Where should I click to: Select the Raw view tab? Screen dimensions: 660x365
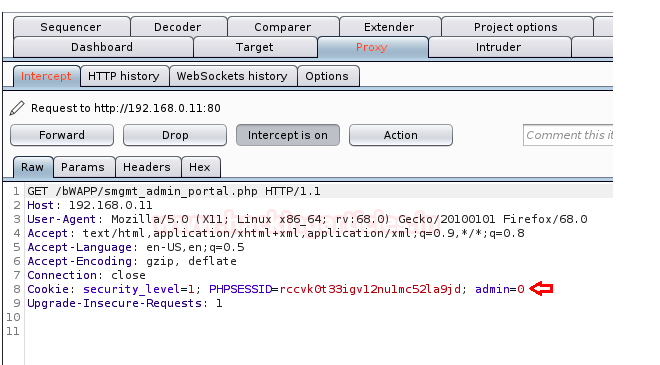click(33, 167)
